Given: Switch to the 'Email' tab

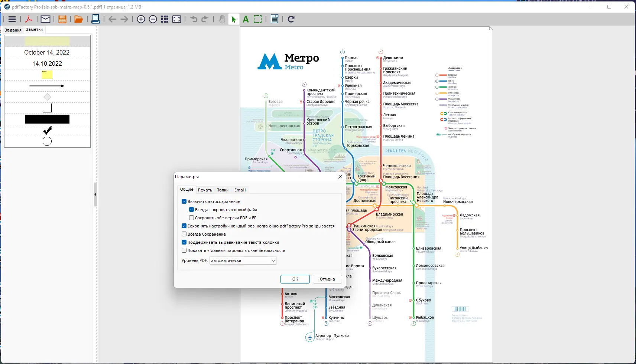Looking at the screenshot, I should 240,190.
